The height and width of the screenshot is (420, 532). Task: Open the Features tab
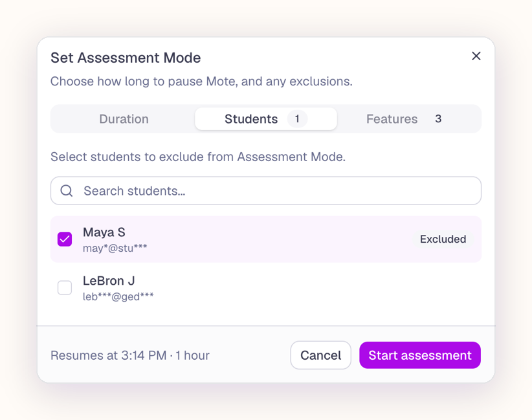tap(408, 118)
